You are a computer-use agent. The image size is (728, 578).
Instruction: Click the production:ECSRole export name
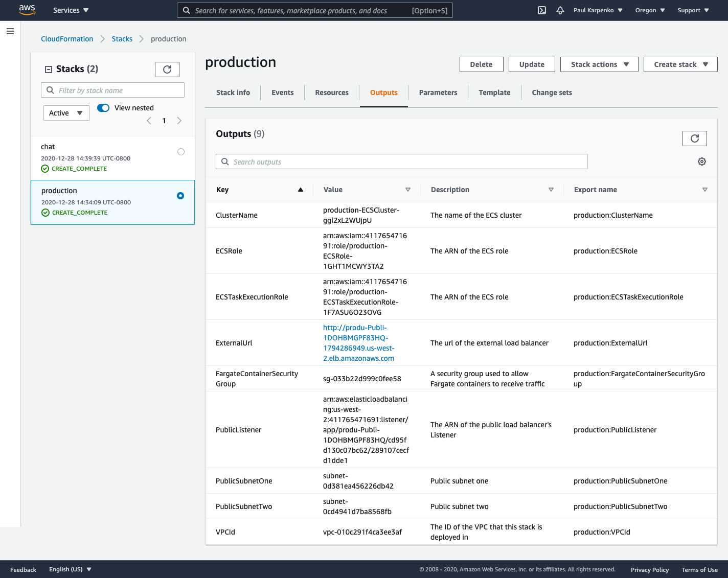[x=605, y=251]
